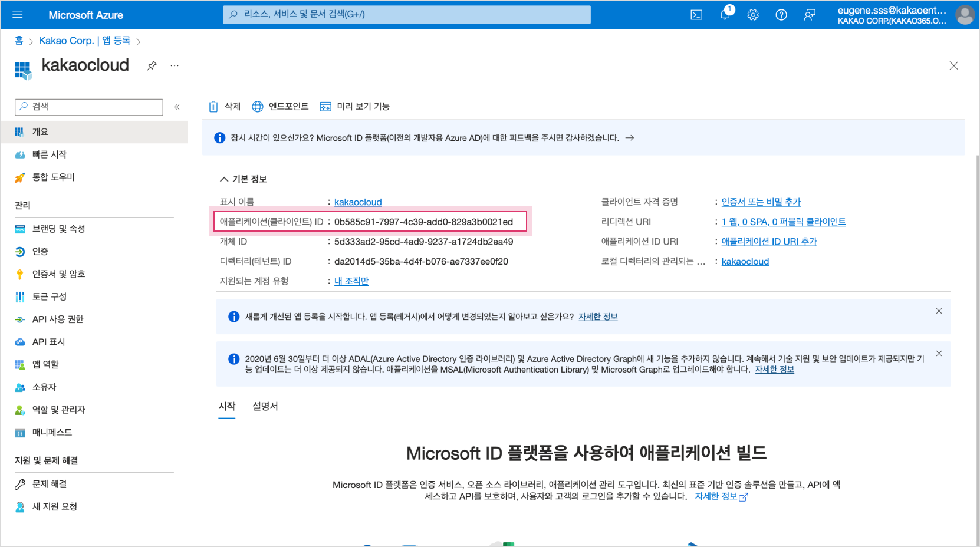Click the tenant ID value da2014d5
980x547 pixels.
(421, 262)
